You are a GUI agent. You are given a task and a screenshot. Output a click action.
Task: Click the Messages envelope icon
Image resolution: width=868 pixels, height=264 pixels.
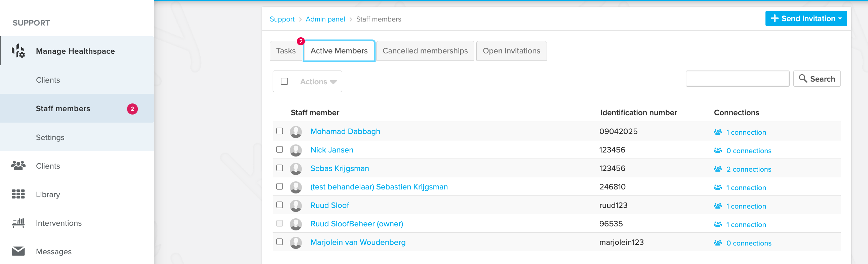[x=18, y=251]
